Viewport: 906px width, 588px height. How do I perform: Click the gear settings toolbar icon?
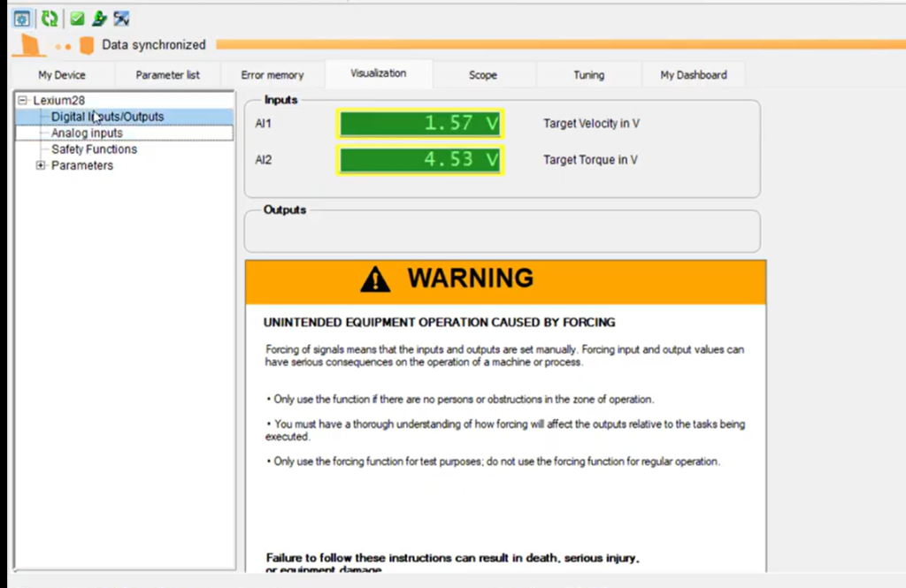click(22, 18)
